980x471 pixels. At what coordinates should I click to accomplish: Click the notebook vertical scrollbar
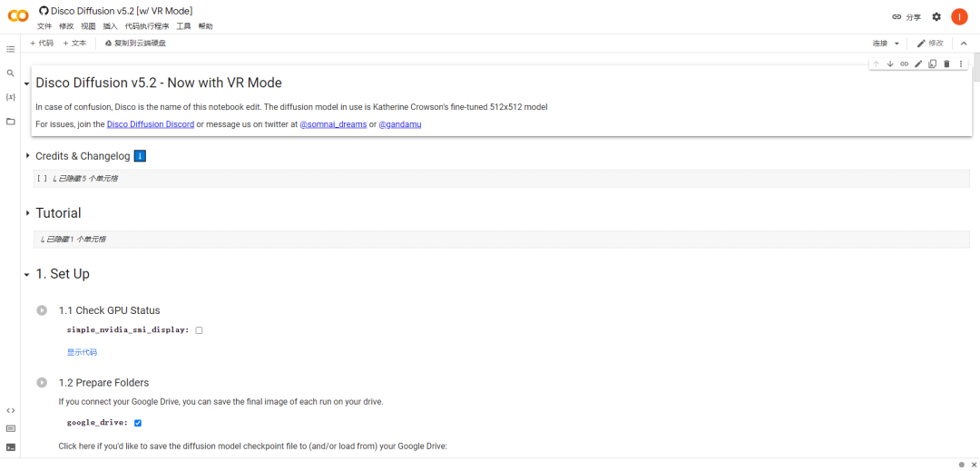[976, 67]
